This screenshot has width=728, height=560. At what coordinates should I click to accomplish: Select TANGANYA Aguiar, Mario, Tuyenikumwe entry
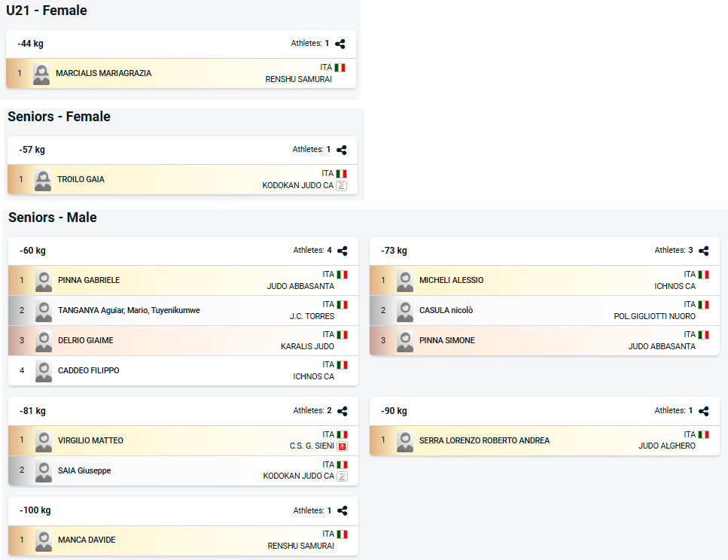click(184, 310)
